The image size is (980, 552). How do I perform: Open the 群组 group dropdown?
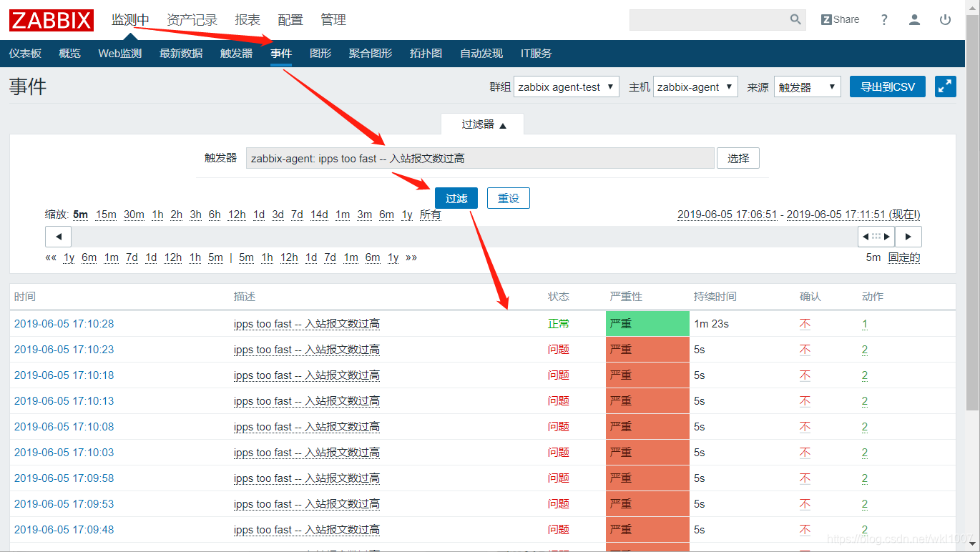567,87
